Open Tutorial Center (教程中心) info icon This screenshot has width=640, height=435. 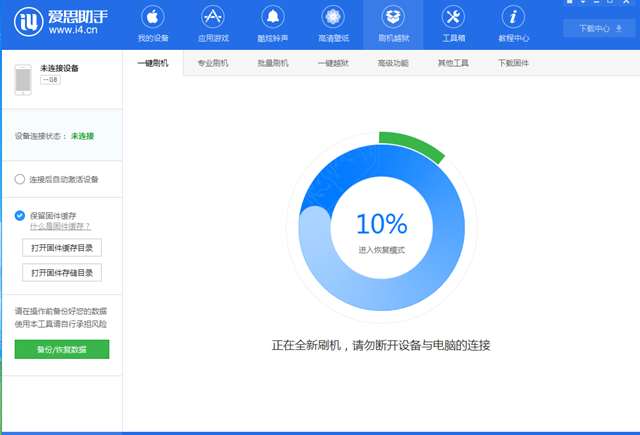[x=513, y=24]
